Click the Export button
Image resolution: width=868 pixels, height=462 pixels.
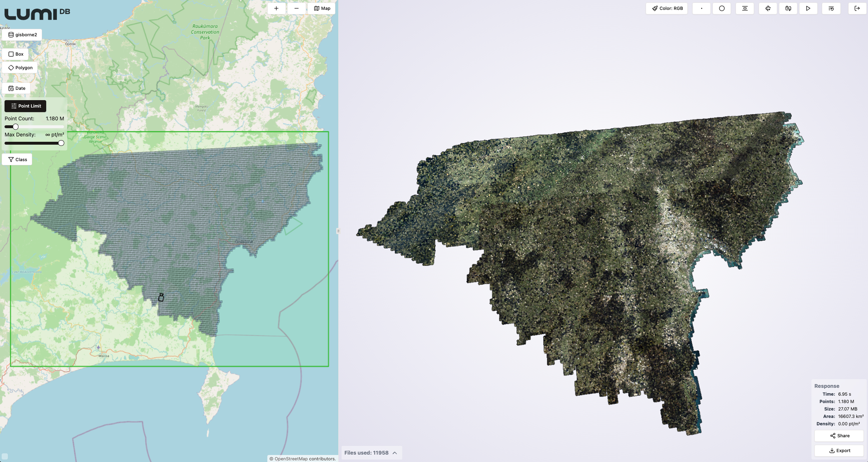(839, 450)
